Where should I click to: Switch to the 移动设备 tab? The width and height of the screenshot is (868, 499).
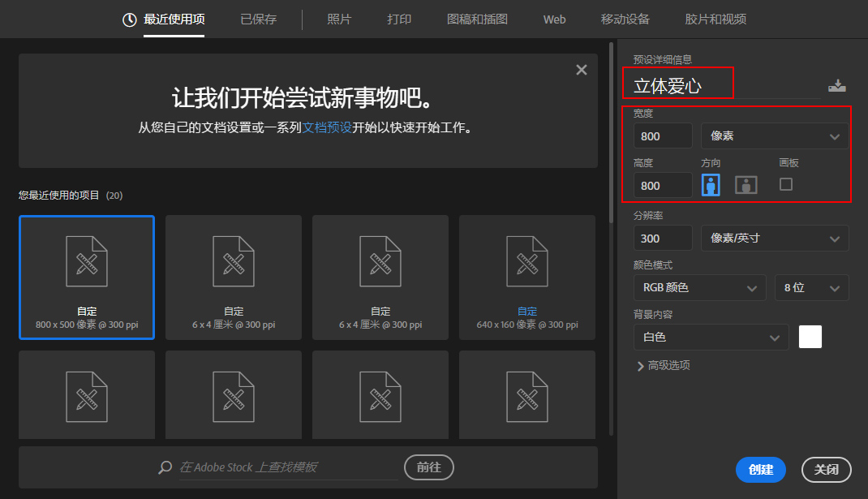(x=625, y=19)
